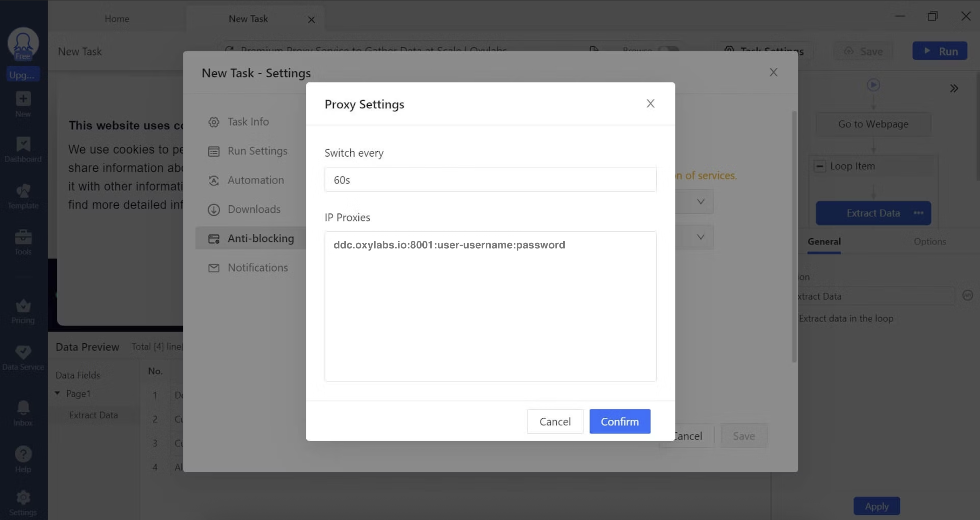Open the Inbox bell icon
This screenshot has height=520, width=980.
[x=23, y=408]
